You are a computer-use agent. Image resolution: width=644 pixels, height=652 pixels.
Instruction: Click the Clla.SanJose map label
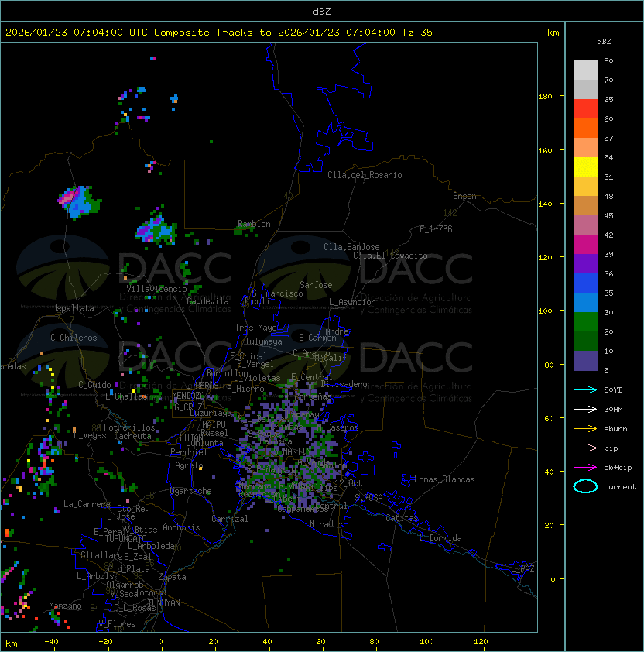(351, 247)
